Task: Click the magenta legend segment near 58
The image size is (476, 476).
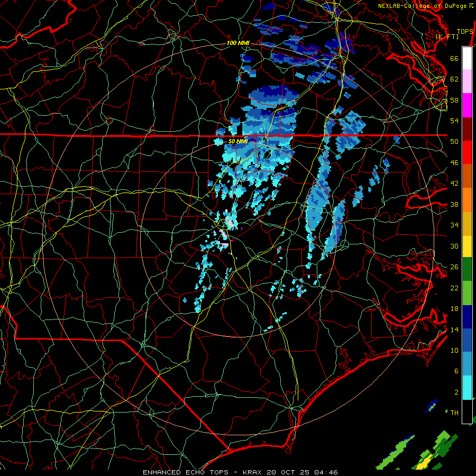Action: point(467,105)
